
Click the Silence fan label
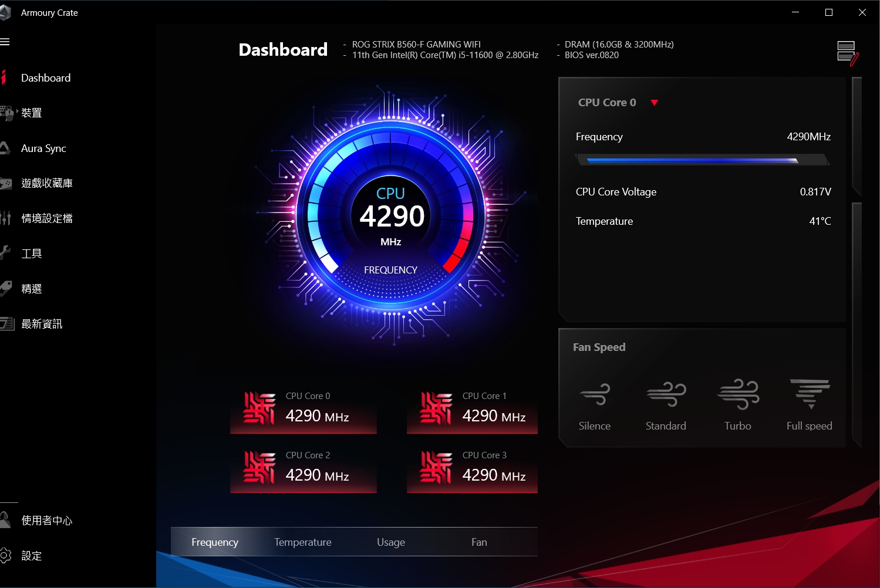(x=595, y=426)
